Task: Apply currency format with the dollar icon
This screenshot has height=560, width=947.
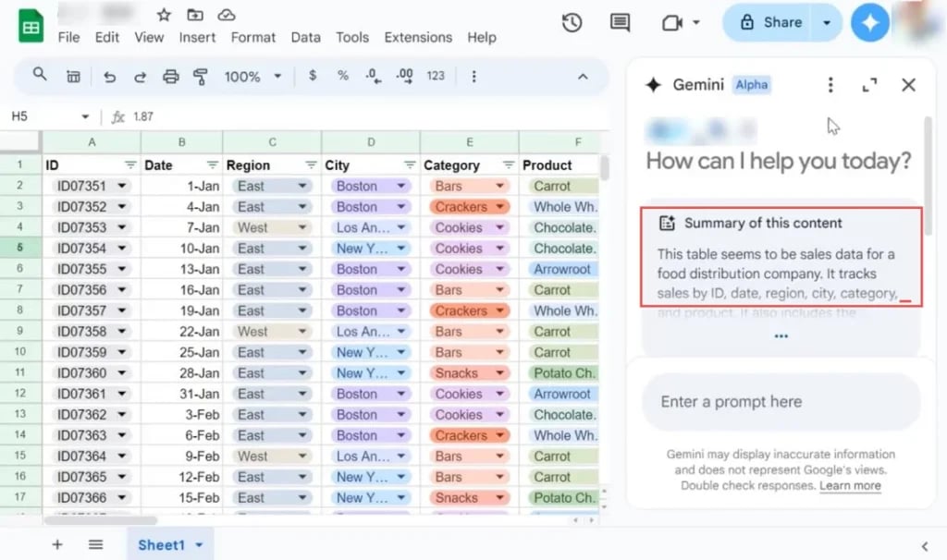Action: click(x=312, y=77)
